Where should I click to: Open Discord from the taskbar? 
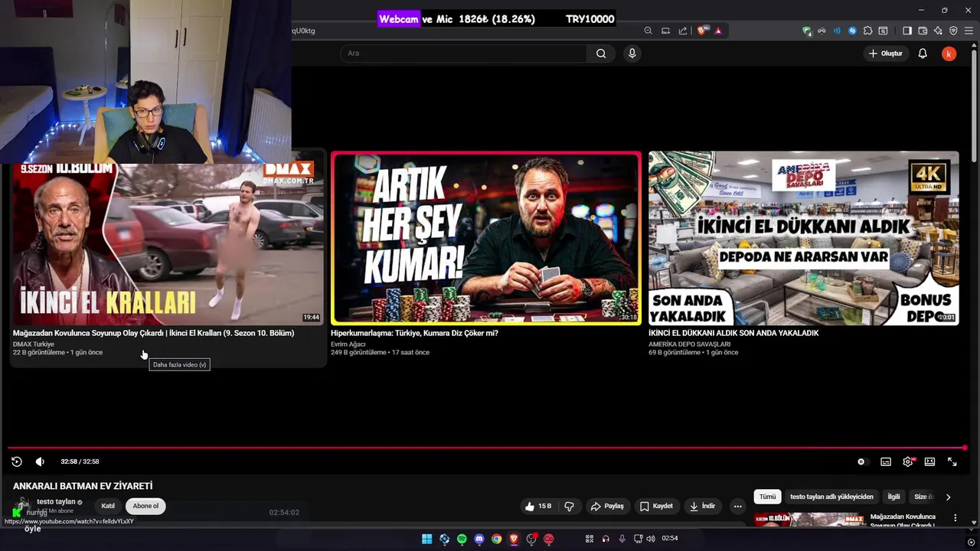click(x=479, y=539)
